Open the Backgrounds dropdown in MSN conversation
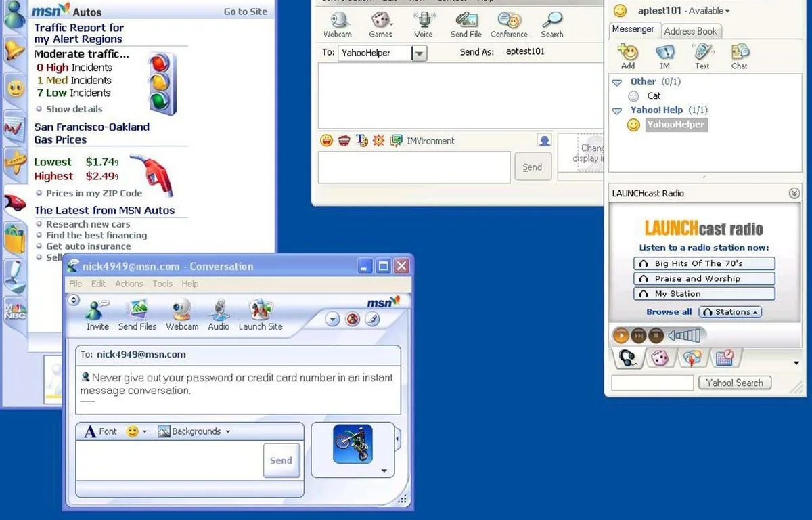812x520 pixels. click(x=195, y=431)
